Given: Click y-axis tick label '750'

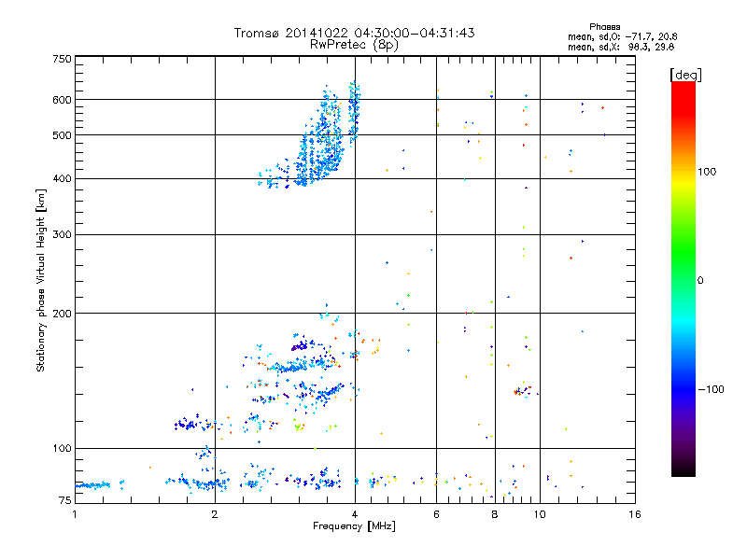Looking at the screenshot, I should click(x=62, y=59).
